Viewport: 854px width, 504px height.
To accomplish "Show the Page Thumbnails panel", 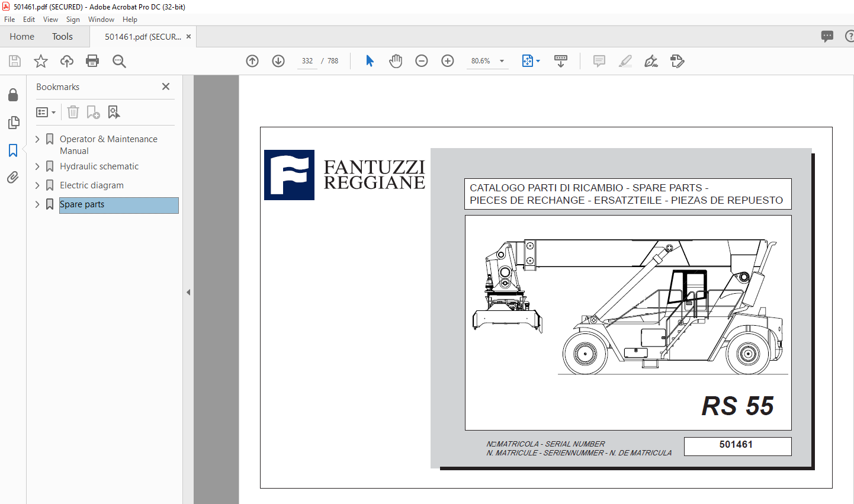I will click(13, 123).
